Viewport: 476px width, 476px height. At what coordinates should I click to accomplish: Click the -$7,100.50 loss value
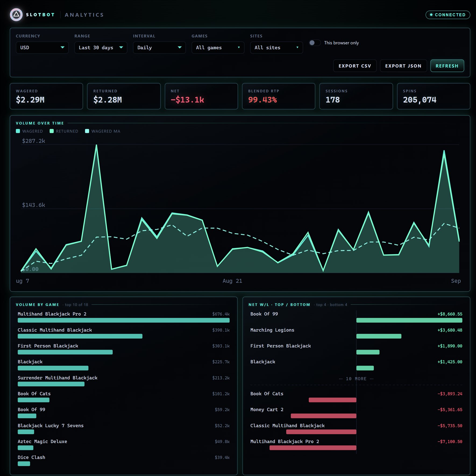[450, 442]
